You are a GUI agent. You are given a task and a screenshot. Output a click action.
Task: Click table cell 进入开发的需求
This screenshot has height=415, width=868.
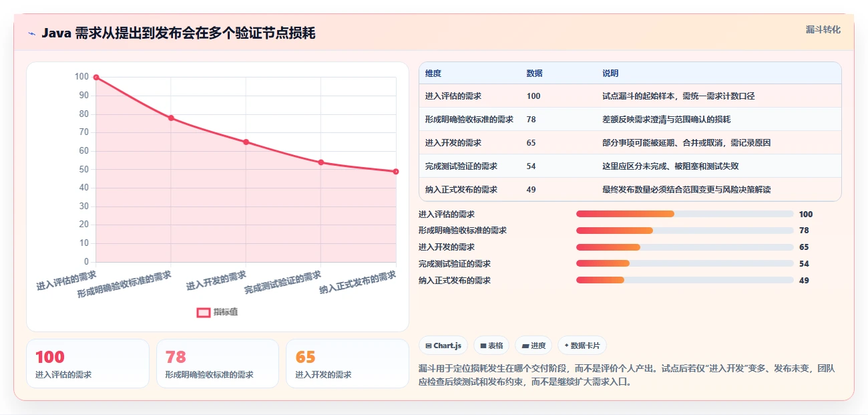[453, 143]
